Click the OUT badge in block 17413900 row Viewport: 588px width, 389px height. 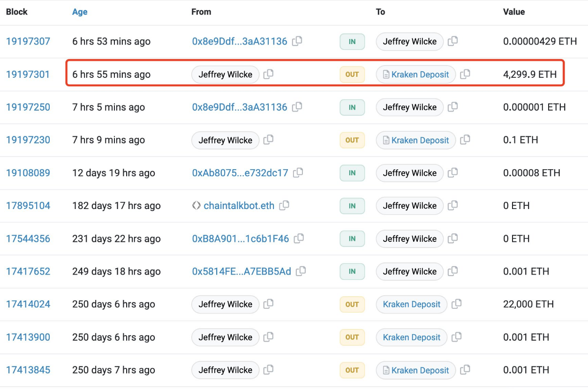(352, 337)
